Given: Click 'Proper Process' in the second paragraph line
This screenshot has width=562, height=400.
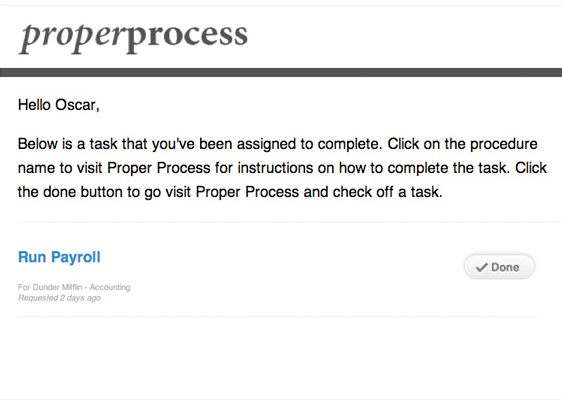Looking at the screenshot, I should click(158, 168).
